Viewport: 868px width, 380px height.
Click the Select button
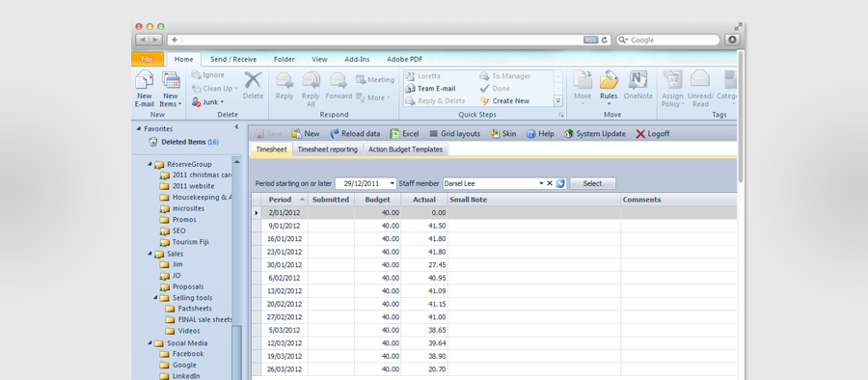592,183
